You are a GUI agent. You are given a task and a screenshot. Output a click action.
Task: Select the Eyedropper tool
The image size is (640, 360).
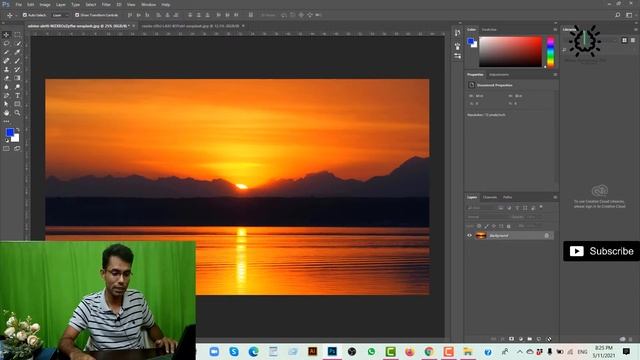(x=17, y=52)
